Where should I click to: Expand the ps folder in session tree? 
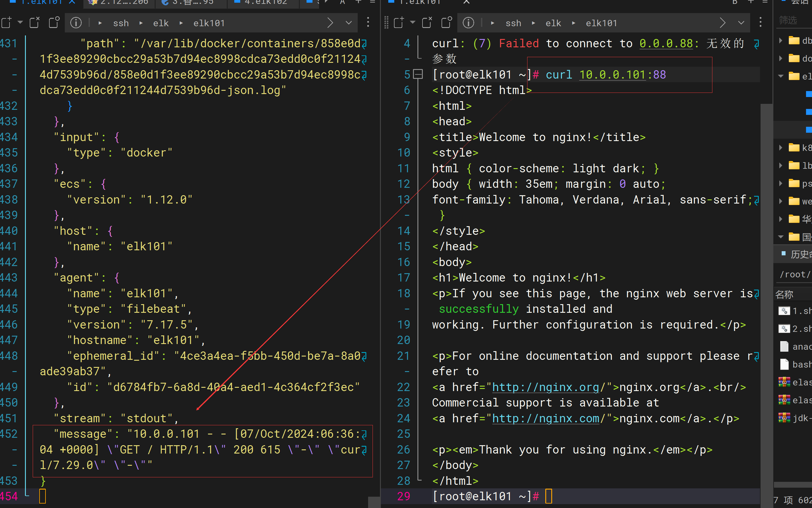pos(781,183)
